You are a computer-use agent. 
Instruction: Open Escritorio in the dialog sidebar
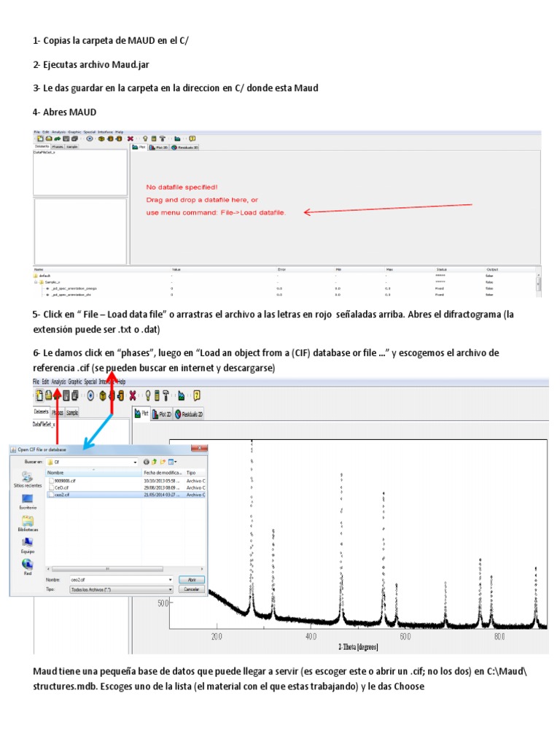[x=28, y=502]
